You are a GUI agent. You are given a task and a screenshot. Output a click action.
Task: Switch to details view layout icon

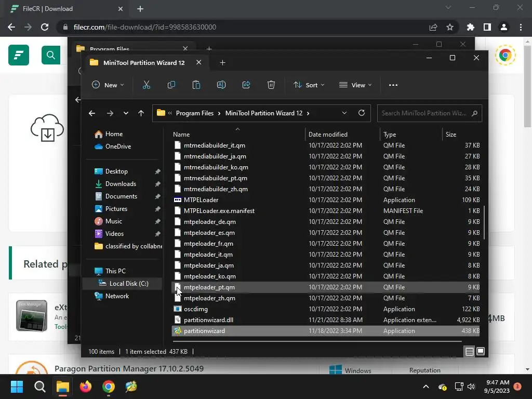tap(469, 352)
